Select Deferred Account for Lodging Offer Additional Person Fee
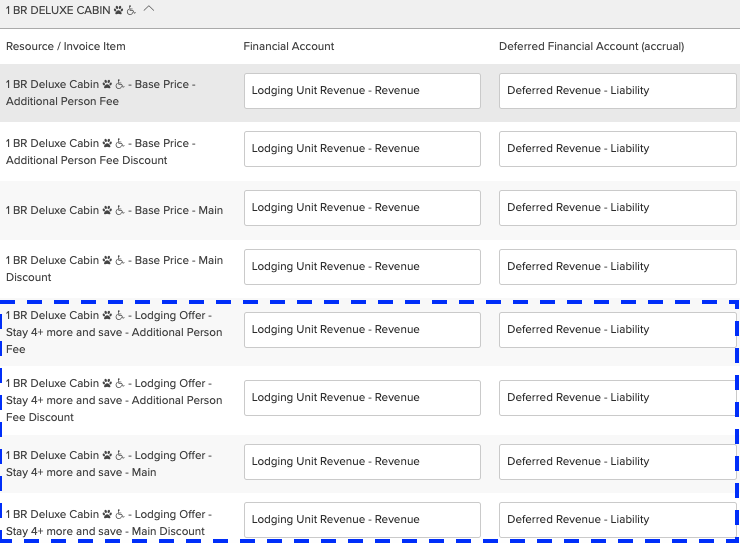The height and width of the screenshot is (543, 740). 617,330
